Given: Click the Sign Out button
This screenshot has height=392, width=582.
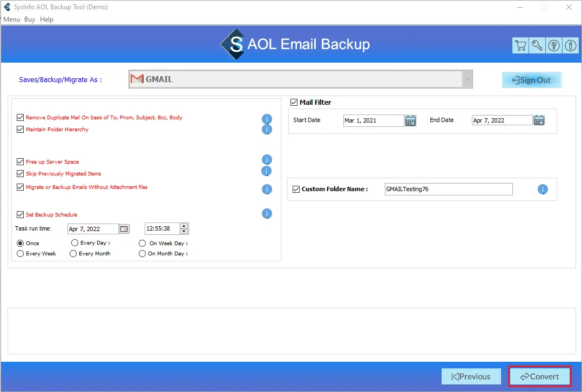Looking at the screenshot, I should (x=531, y=80).
